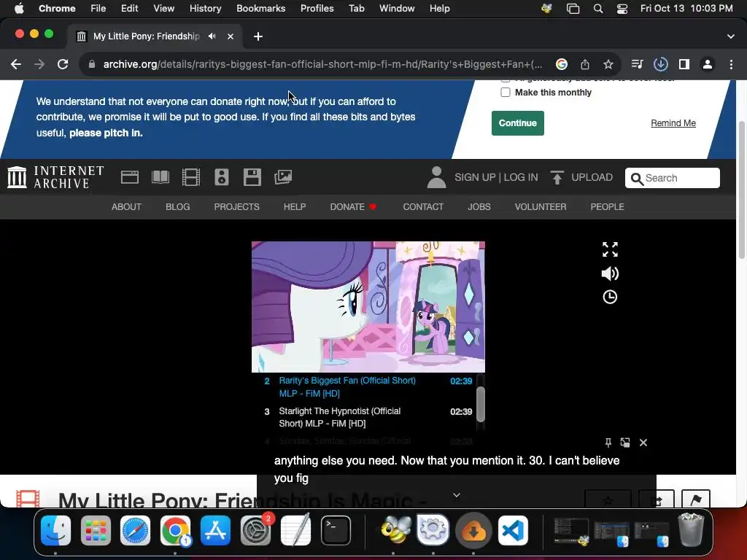Open Chrome media controls icon
This screenshot has height=560, width=747.
click(637, 64)
